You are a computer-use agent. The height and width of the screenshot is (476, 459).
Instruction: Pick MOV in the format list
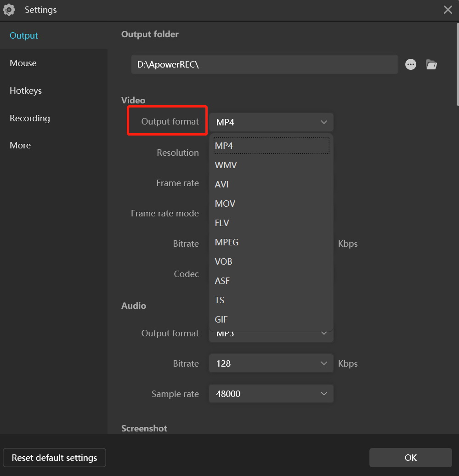point(225,204)
